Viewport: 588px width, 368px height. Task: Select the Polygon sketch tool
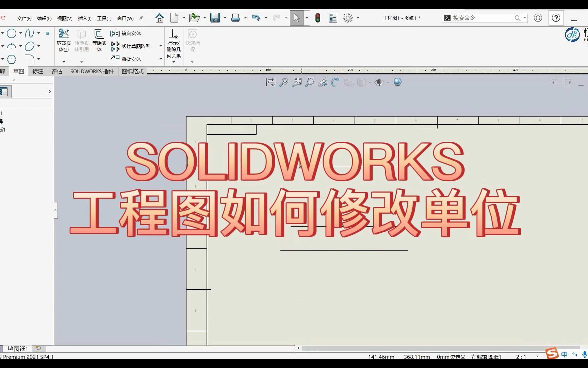click(x=12, y=59)
